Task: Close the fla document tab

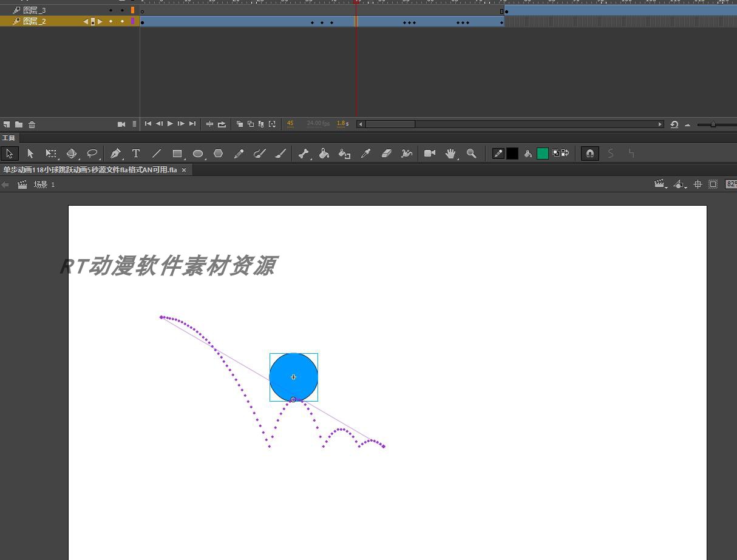Action: coord(184,170)
